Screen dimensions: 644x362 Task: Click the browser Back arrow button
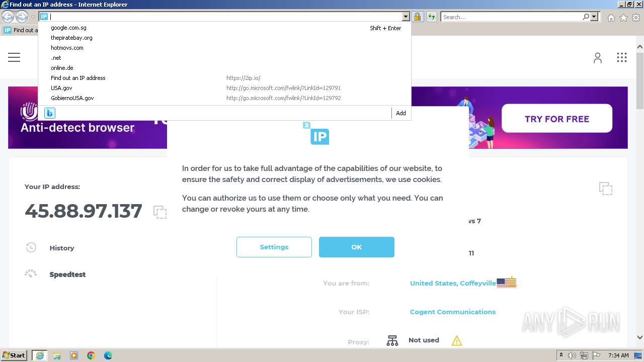pos(8,17)
